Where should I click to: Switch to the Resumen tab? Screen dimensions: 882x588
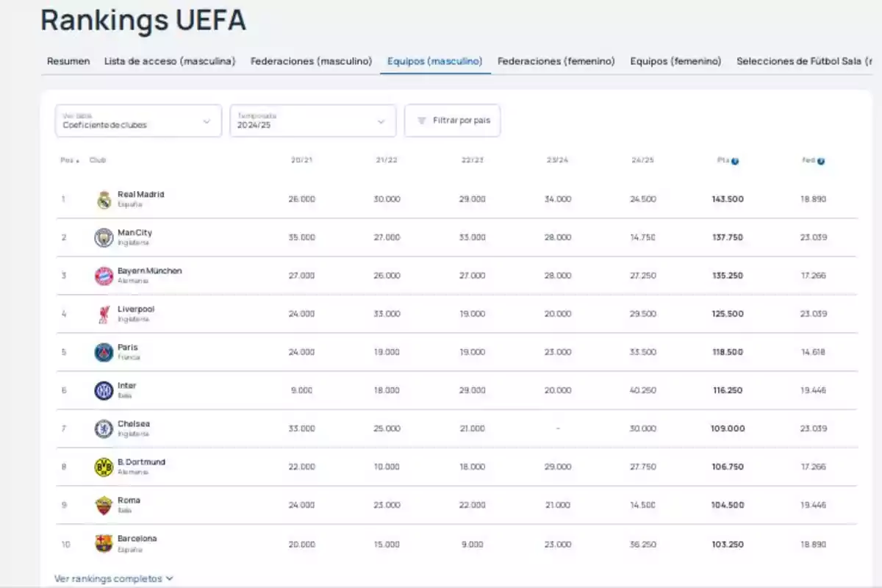[x=68, y=62]
